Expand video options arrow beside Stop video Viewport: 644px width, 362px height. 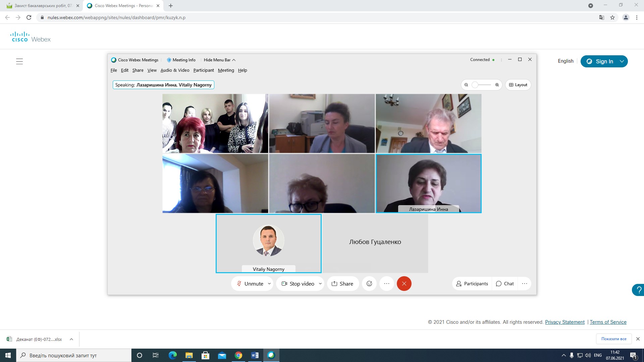click(320, 284)
